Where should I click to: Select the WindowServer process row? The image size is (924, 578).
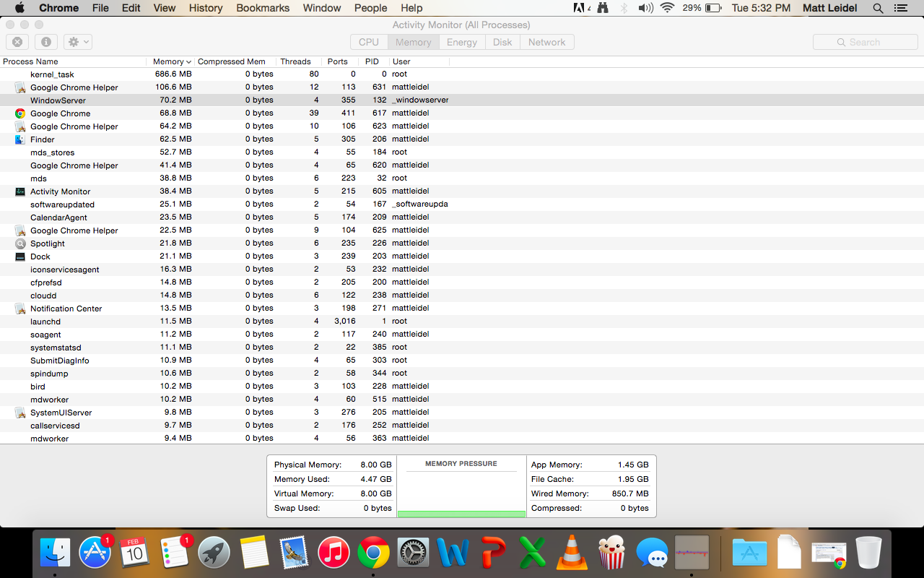tap(462, 100)
